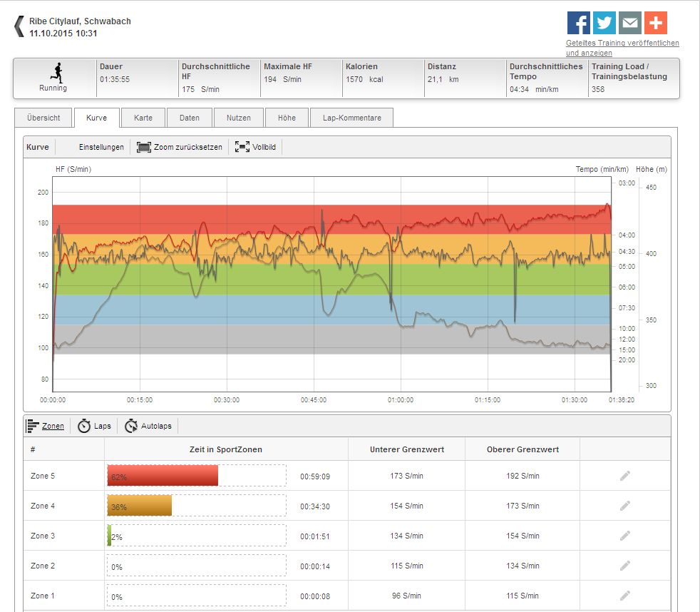Edit Zone 3 limits pencil icon

click(x=625, y=536)
